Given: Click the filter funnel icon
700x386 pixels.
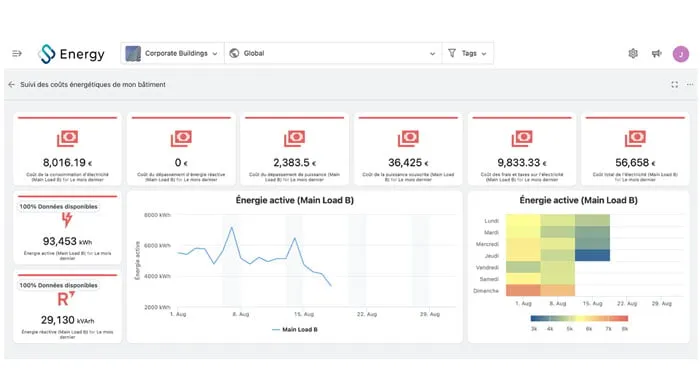Looking at the screenshot, I should click(452, 53).
